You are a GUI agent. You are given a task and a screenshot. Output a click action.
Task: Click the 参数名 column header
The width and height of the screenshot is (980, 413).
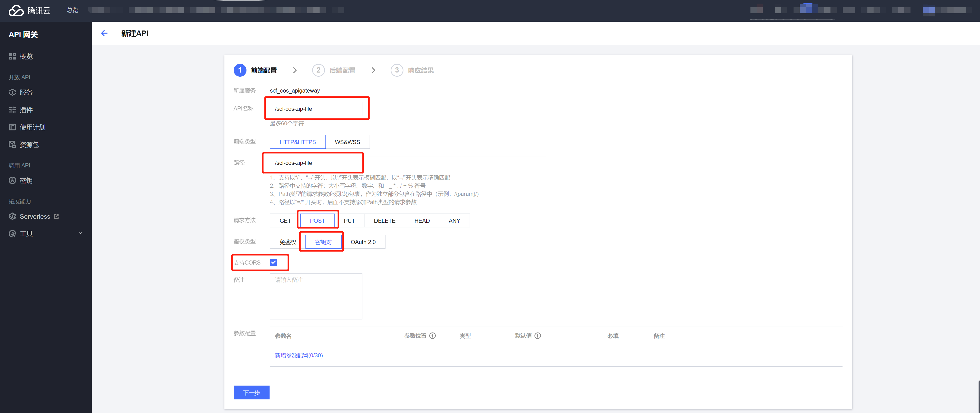(x=283, y=336)
